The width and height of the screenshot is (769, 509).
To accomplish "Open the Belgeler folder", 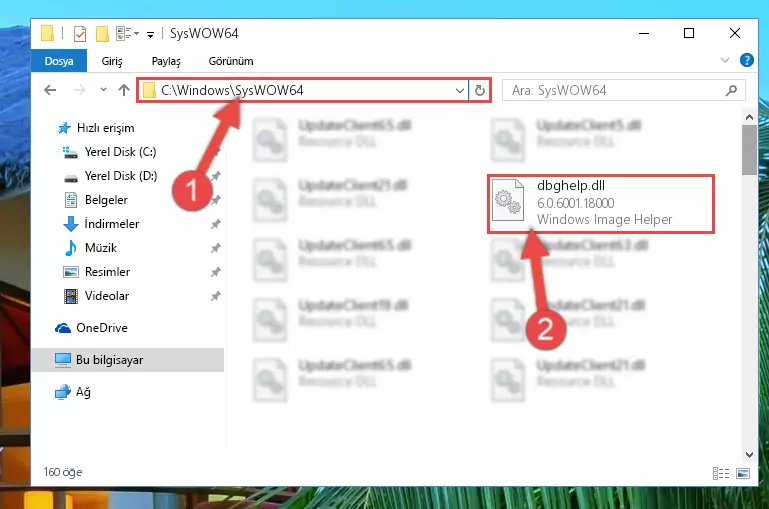I will 106,200.
